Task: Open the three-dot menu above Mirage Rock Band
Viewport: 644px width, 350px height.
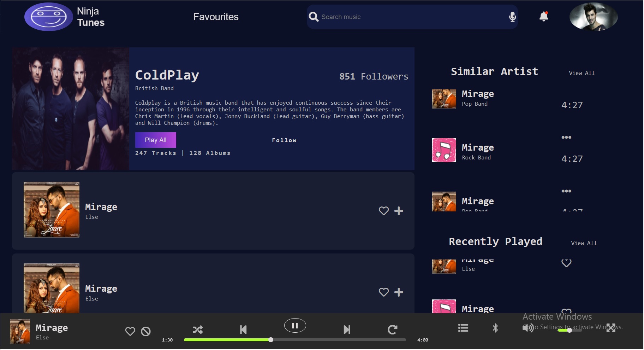Action: pos(566,138)
